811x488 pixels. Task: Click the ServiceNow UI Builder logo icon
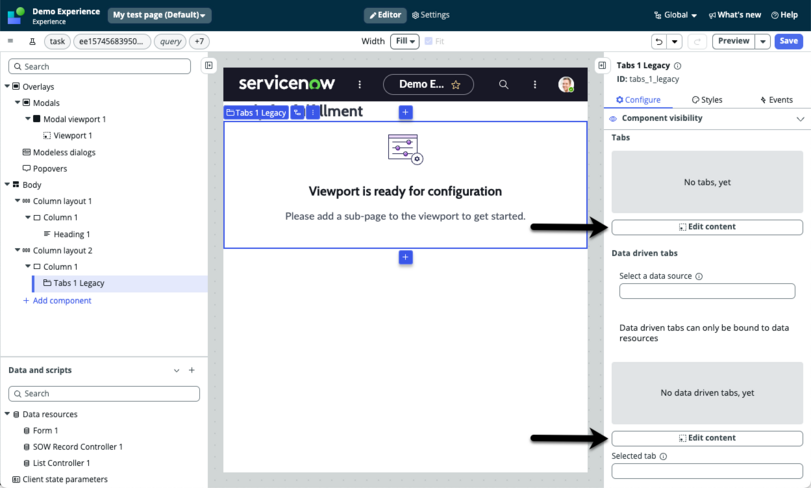(x=16, y=16)
